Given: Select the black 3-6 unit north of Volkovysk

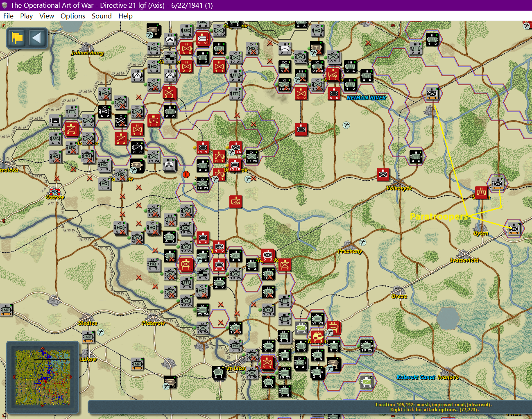Looking at the screenshot, I should (416, 157).
